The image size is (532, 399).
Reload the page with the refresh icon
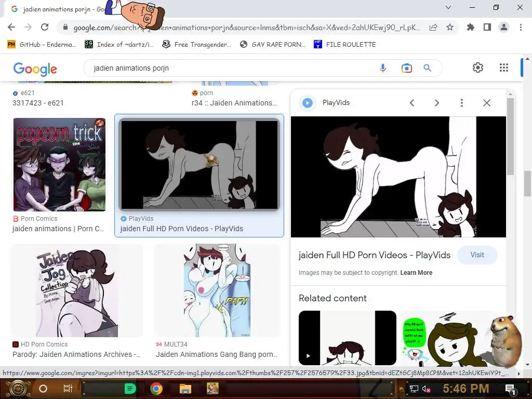45,27
